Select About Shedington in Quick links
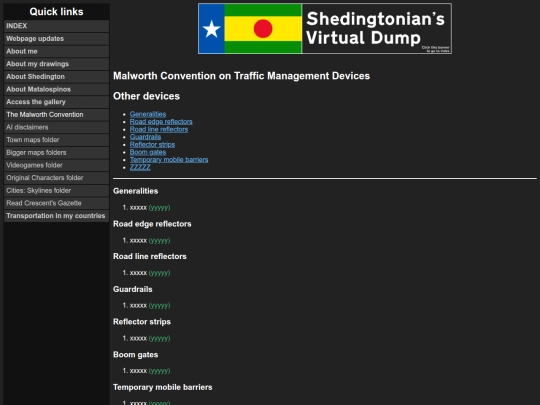 click(56, 76)
